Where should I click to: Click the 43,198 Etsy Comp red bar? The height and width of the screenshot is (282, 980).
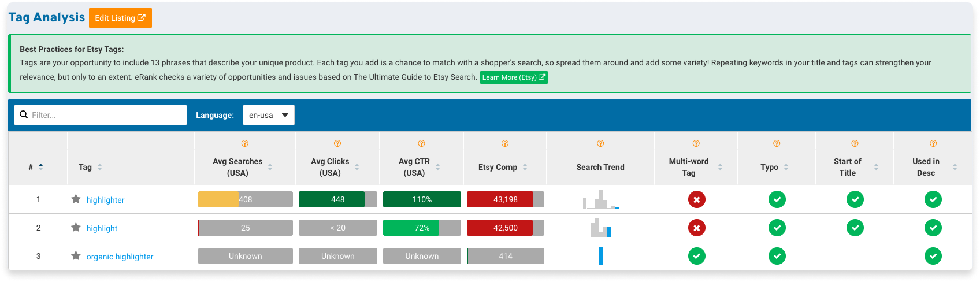[x=506, y=199]
